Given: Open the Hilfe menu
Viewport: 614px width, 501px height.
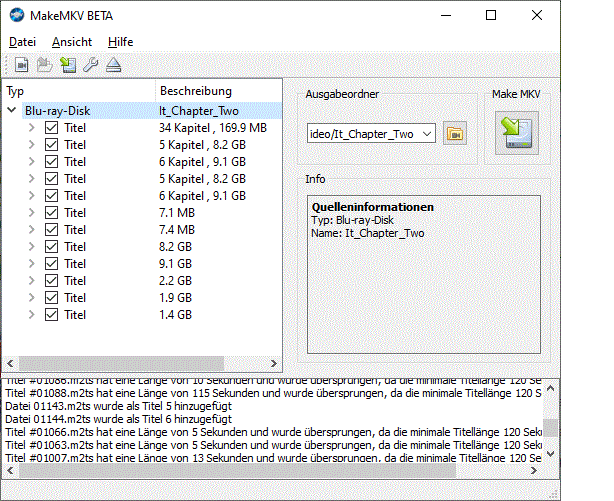Looking at the screenshot, I should [x=121, y=42].
